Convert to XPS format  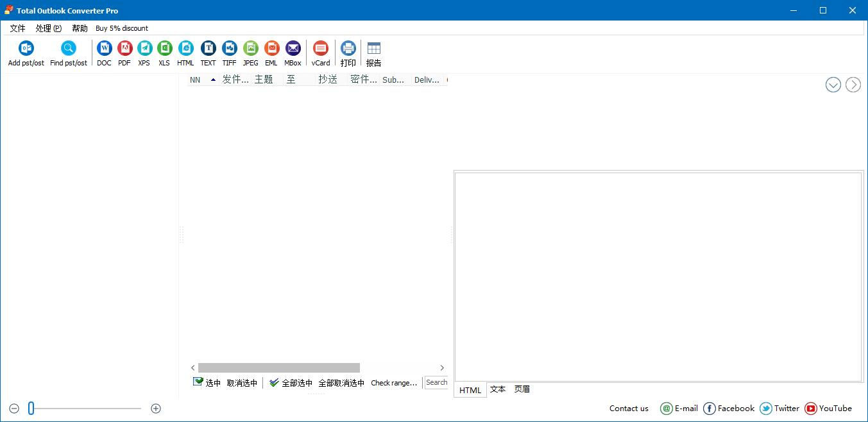click(x=144, y=53)
